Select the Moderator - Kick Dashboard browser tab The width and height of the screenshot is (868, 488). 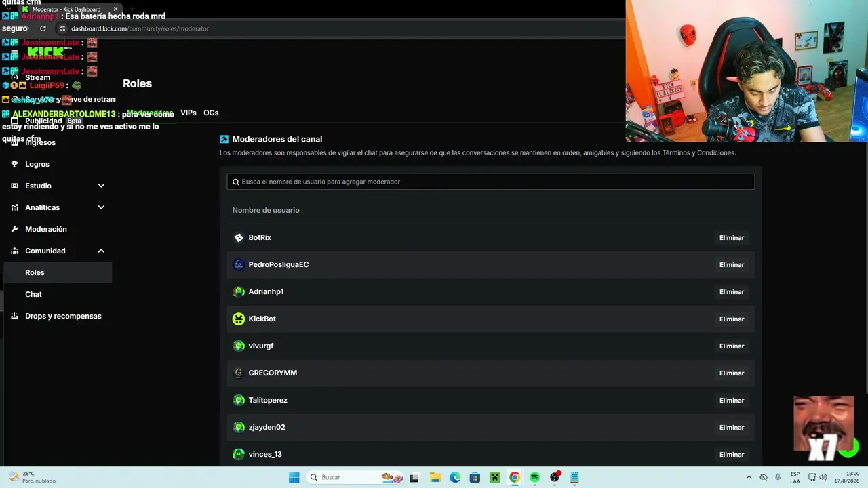tap(71, 9)
